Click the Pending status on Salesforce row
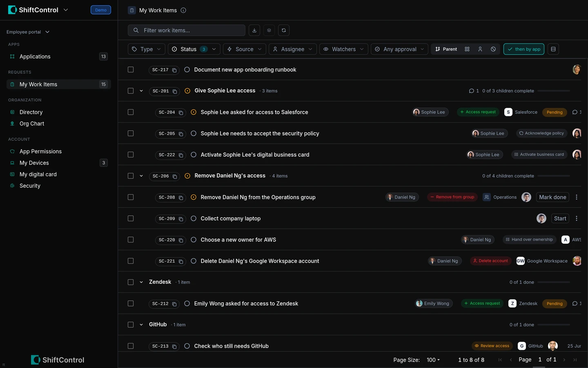Image resolution: width=588 pixels, height=368 pixels. [555, 112]
